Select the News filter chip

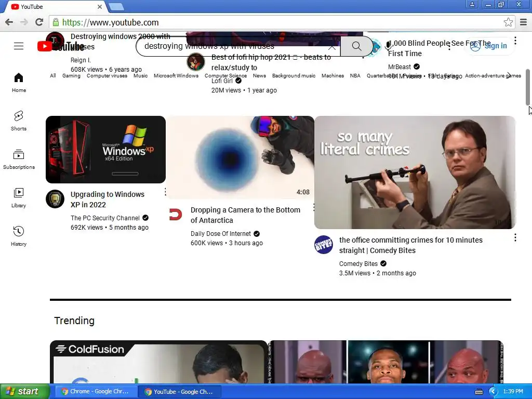pos(259,76)
